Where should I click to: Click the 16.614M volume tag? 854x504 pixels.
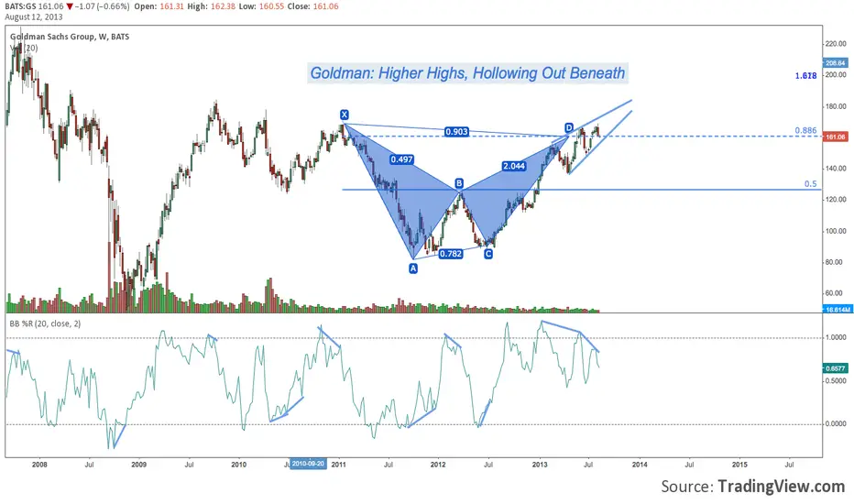(836, 310)
